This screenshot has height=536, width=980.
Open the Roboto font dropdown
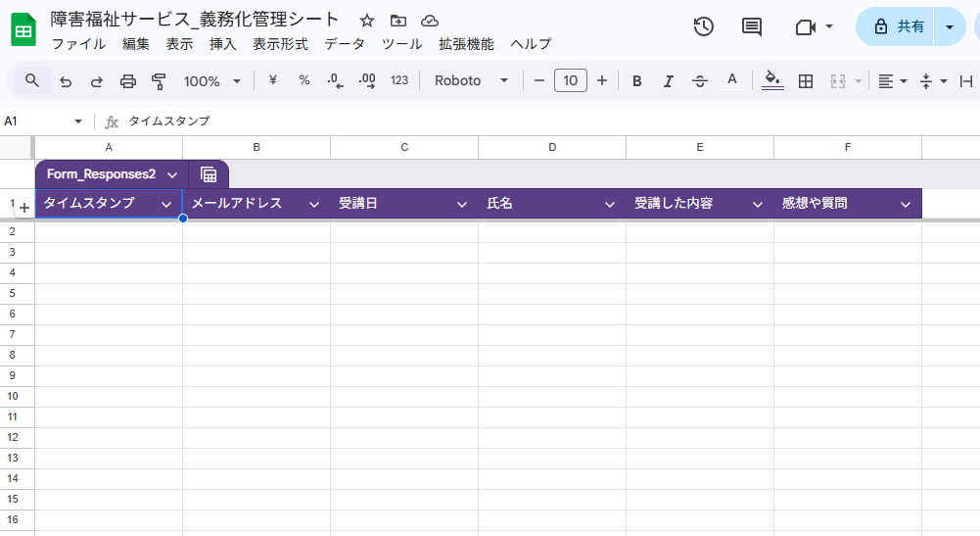[472, 80]
